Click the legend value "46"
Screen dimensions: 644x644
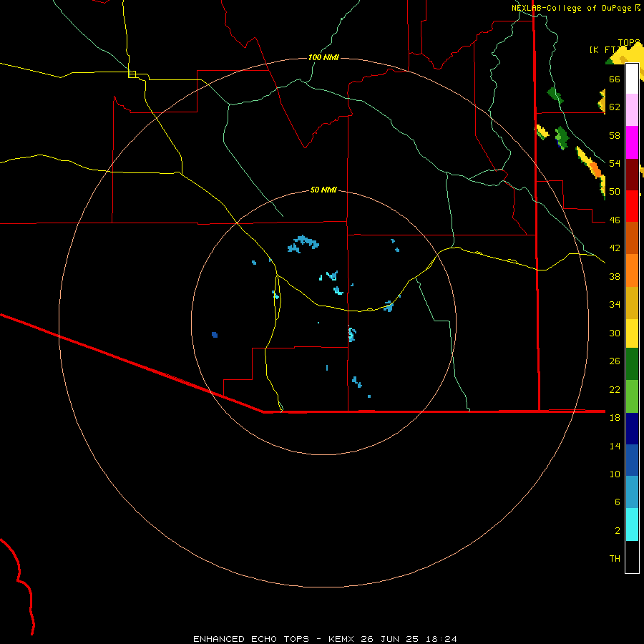pyautogui.click(x=615, y=220)
